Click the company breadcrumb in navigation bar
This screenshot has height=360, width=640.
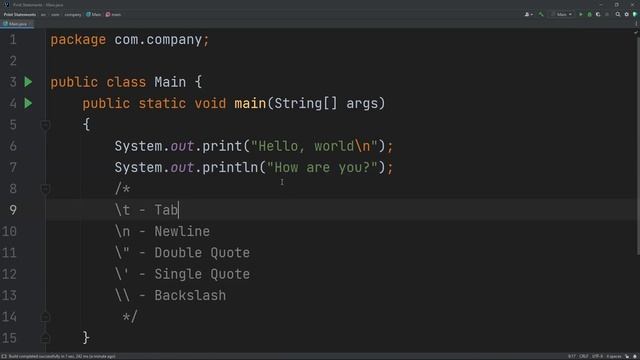[73, 14]
